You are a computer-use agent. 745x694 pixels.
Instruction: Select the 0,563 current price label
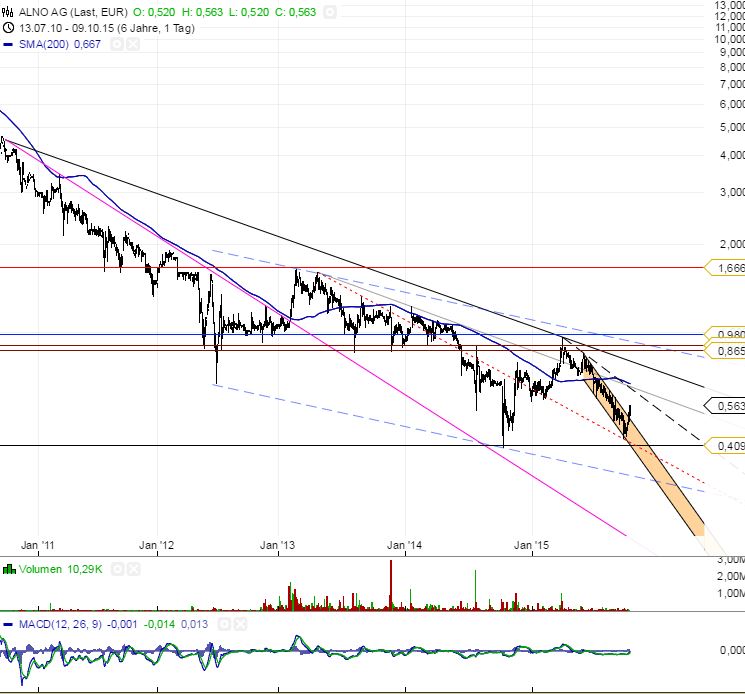[x=726, y=405]
